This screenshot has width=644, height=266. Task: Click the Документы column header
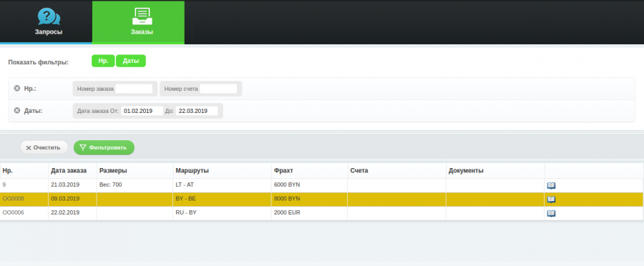tap(495, 170)
